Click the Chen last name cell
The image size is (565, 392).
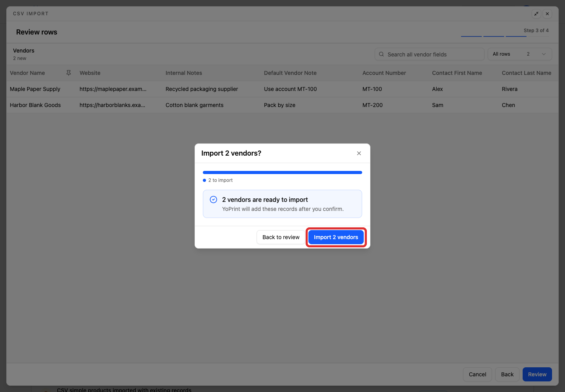508,105
